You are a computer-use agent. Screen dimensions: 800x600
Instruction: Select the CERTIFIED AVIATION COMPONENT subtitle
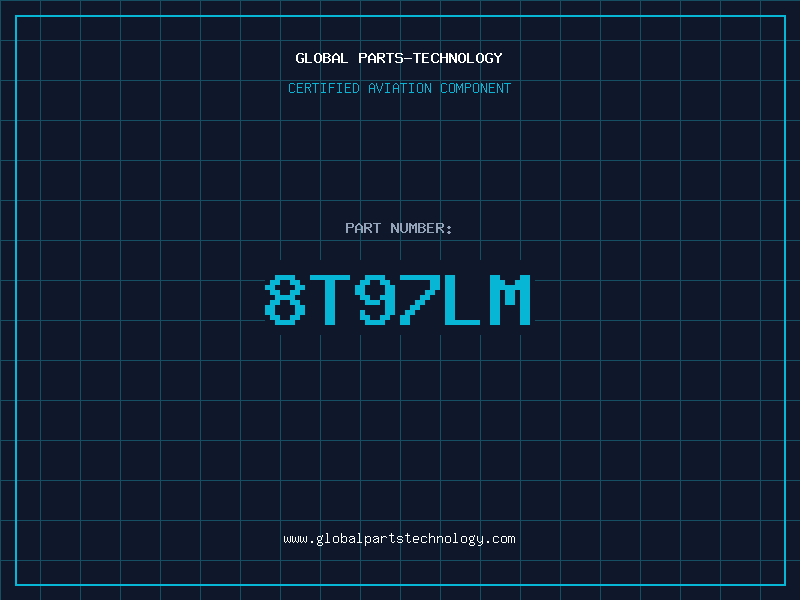399,88
